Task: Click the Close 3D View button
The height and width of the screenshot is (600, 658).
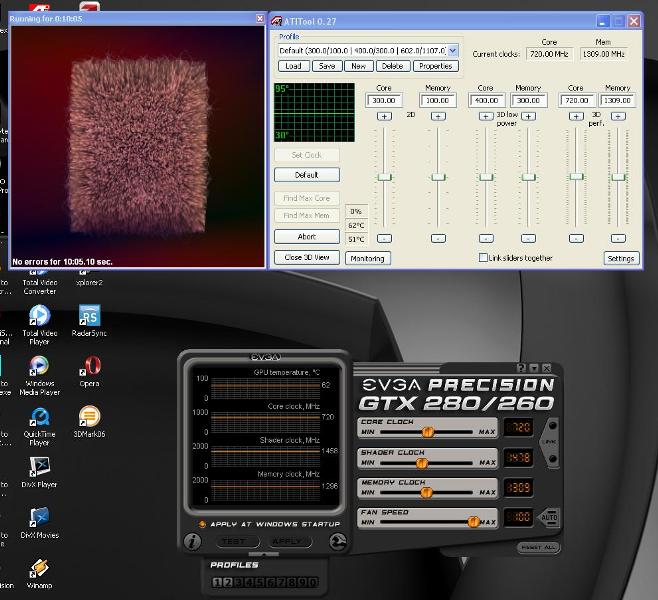Action: 307,257
